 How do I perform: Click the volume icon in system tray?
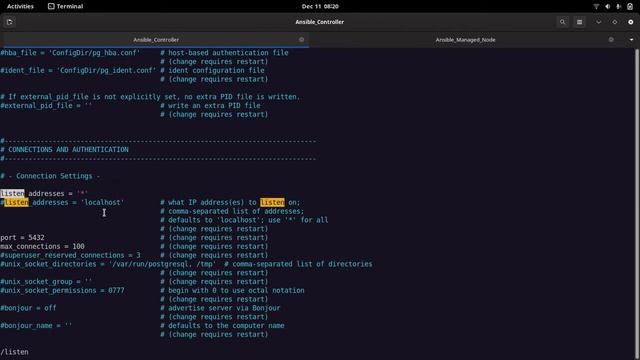pyautogui.click(x=608, y=7)
